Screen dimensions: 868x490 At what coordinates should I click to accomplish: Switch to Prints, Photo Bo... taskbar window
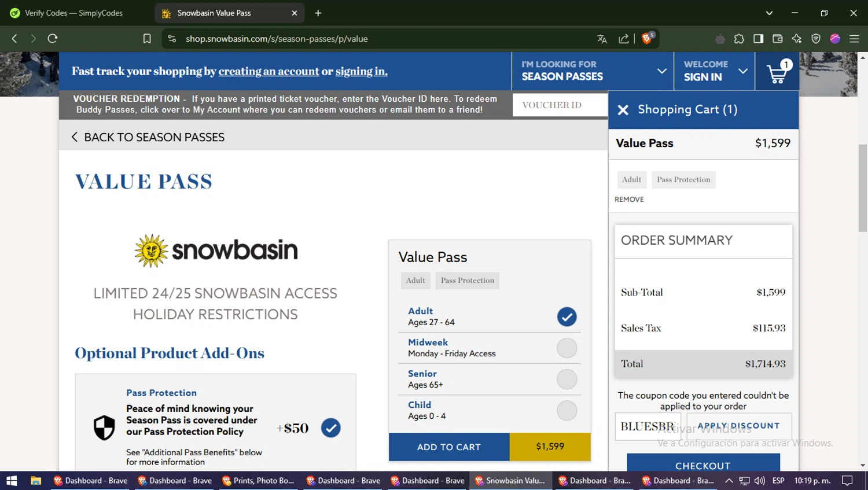coord(259,481)
